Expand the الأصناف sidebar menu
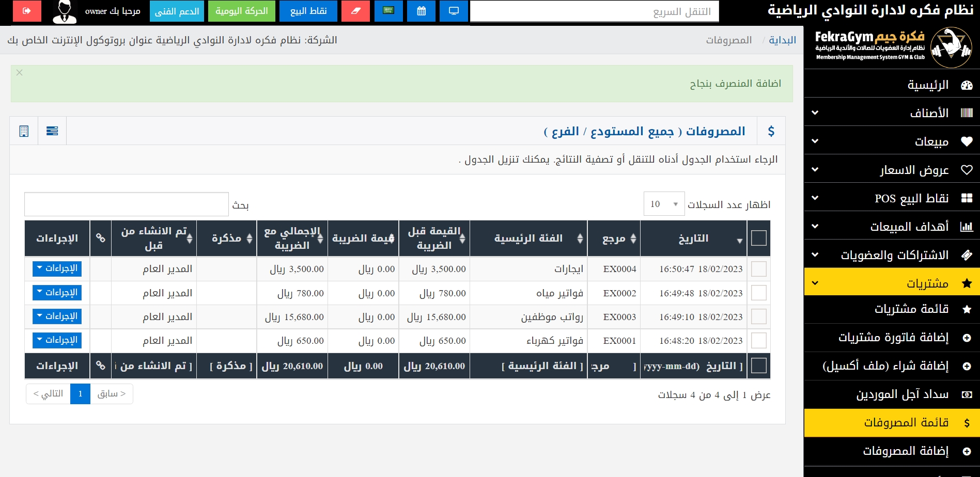Viewport: 980px width, 477px height. pos(892,113)
